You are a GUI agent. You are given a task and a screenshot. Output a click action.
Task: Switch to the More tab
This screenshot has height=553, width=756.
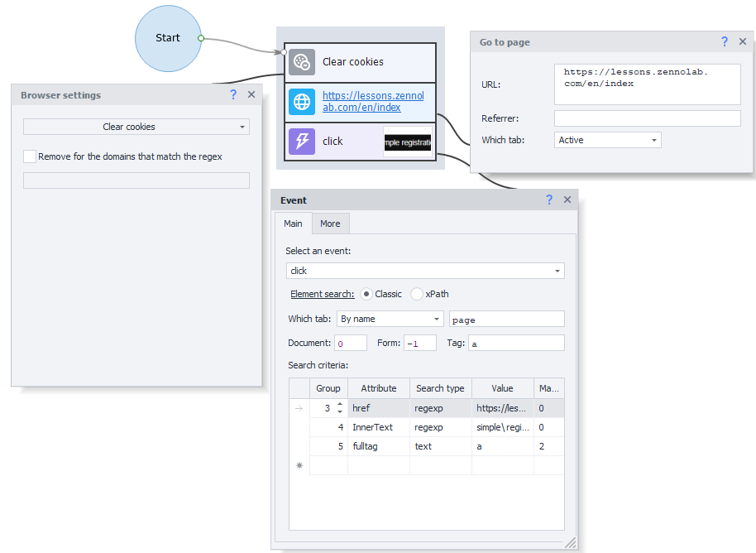(x=330, y=224)
